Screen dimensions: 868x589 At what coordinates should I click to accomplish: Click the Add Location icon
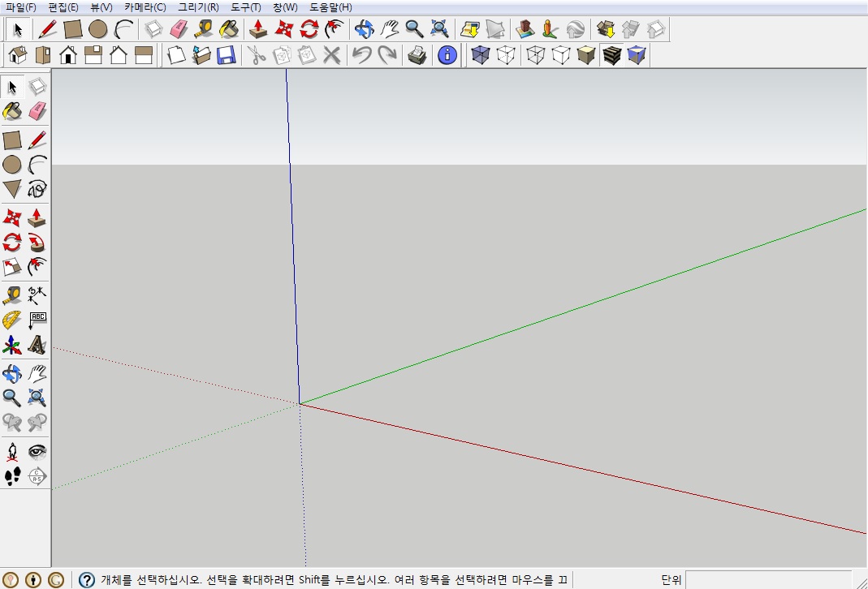click(470, 28)
